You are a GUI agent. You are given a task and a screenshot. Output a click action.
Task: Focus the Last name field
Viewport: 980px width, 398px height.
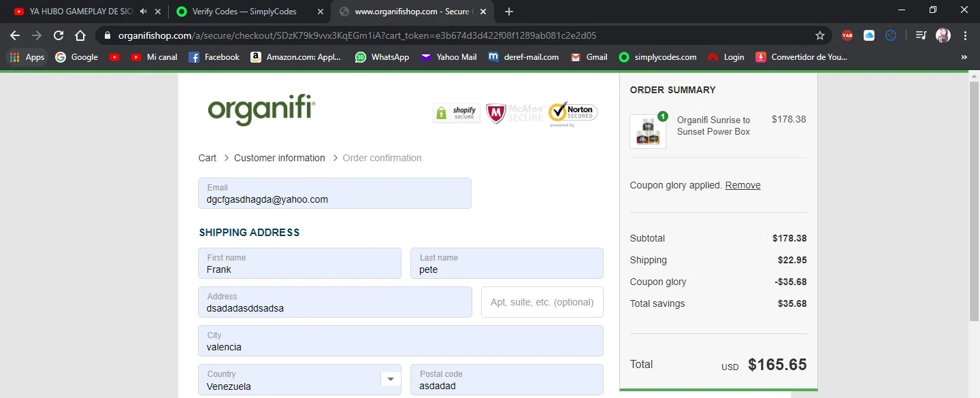click(507, 263)
